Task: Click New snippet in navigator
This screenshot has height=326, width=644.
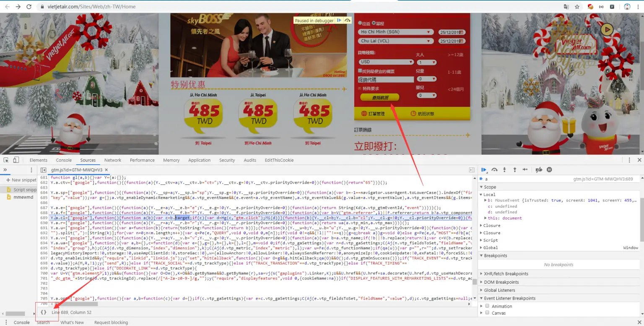Action: pos(21,180)
